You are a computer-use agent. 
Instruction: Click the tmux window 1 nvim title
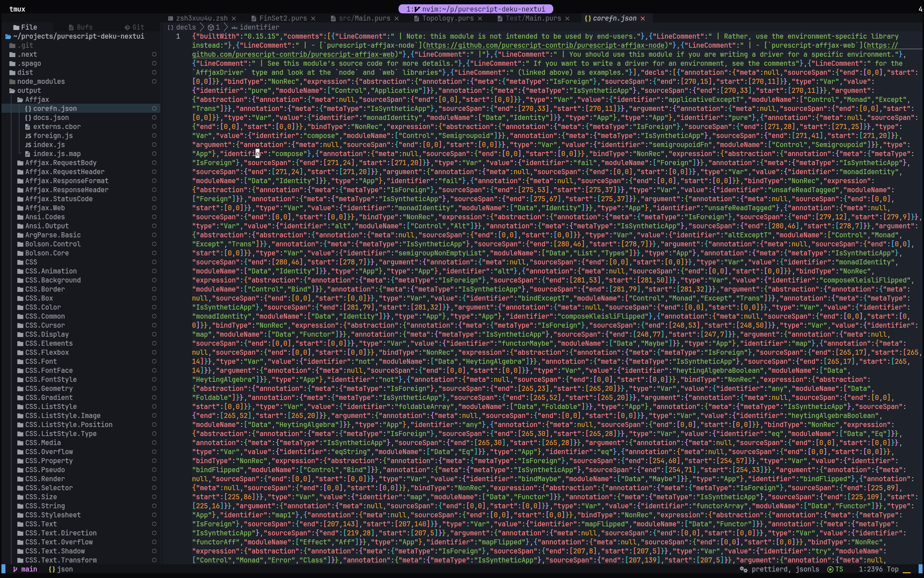[476, 9]
